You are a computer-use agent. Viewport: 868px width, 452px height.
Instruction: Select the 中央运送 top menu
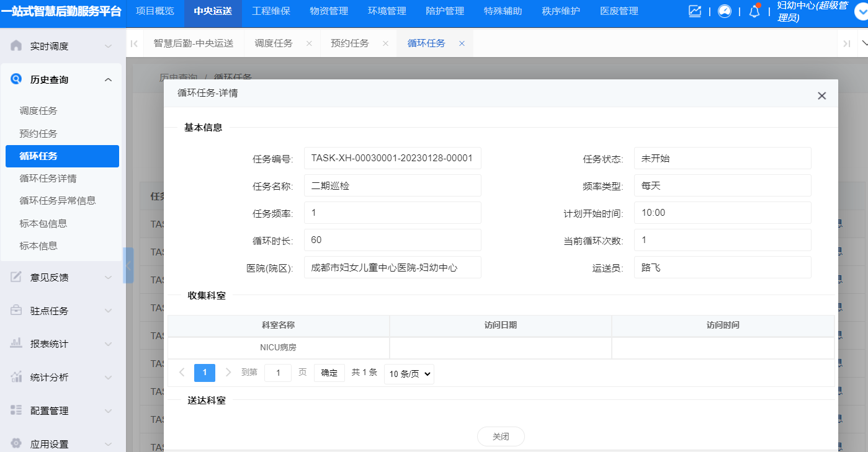pyautogui.click(x=213, y=11)
